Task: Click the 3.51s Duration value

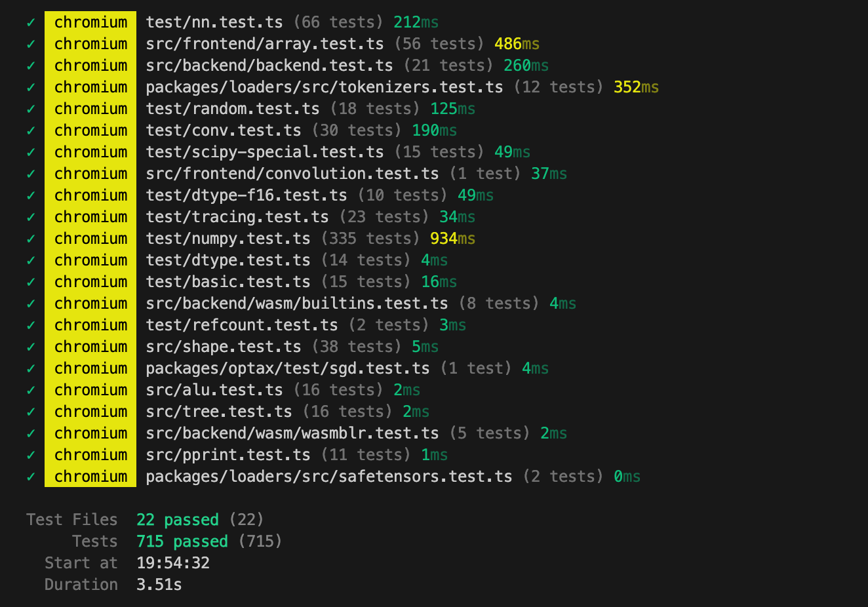Action: [159, 585]
